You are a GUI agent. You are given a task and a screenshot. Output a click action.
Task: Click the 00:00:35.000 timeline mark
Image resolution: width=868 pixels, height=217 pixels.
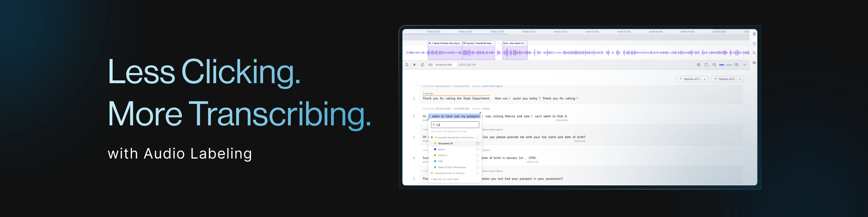(624, 32)
